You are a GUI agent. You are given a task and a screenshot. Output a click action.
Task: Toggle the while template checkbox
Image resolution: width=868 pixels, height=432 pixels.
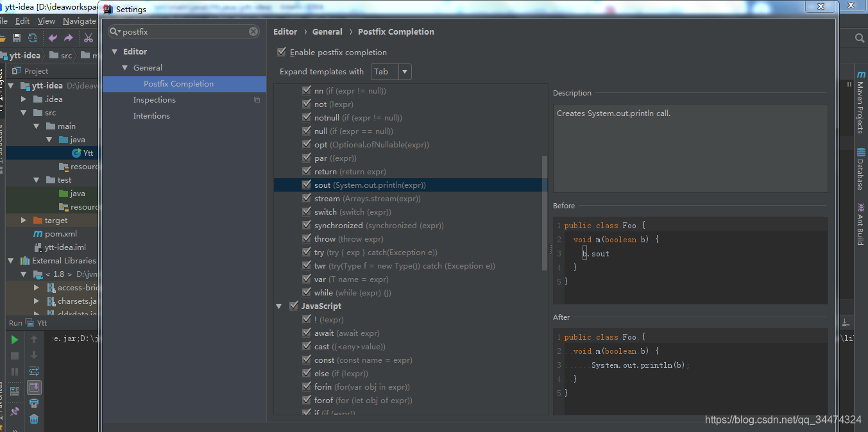307,292
